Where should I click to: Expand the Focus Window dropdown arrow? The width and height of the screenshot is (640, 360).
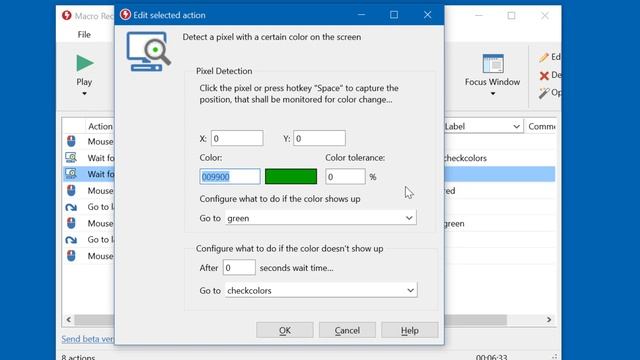point(493,94)
